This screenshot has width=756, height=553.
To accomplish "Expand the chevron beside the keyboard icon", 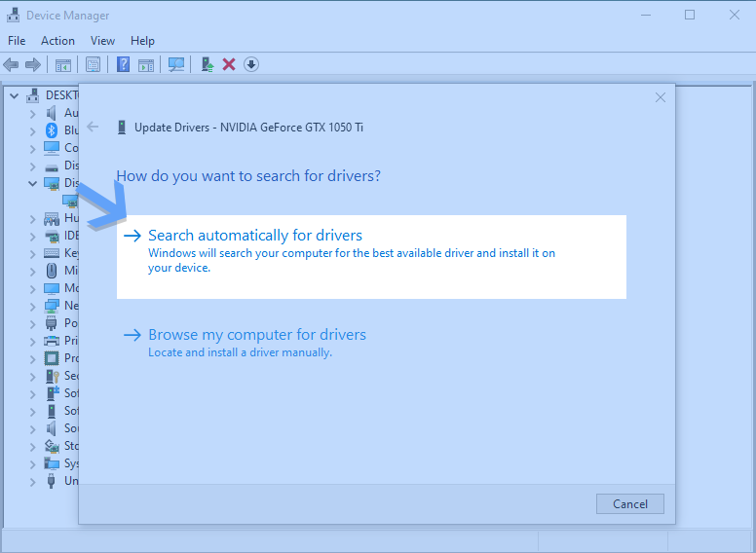I will point(32,253).
